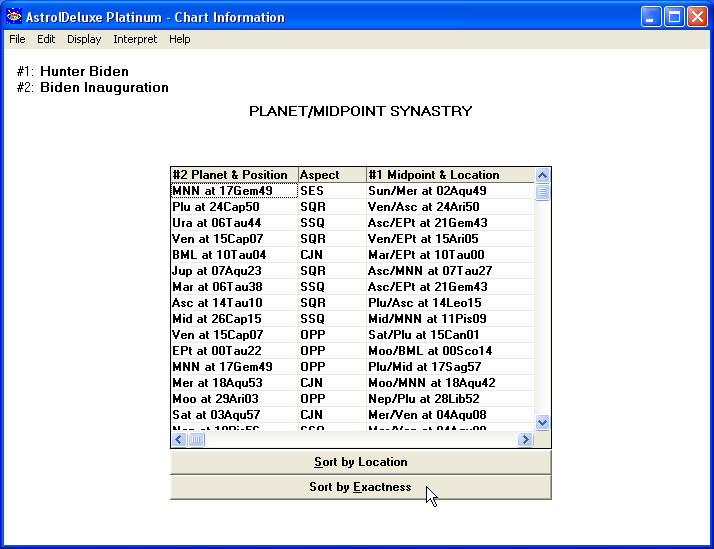Click 'Moo/MNN at 18Aqu42' midpoint
Image resolution: width=714 pixels, height=549 pixels.
451,382
